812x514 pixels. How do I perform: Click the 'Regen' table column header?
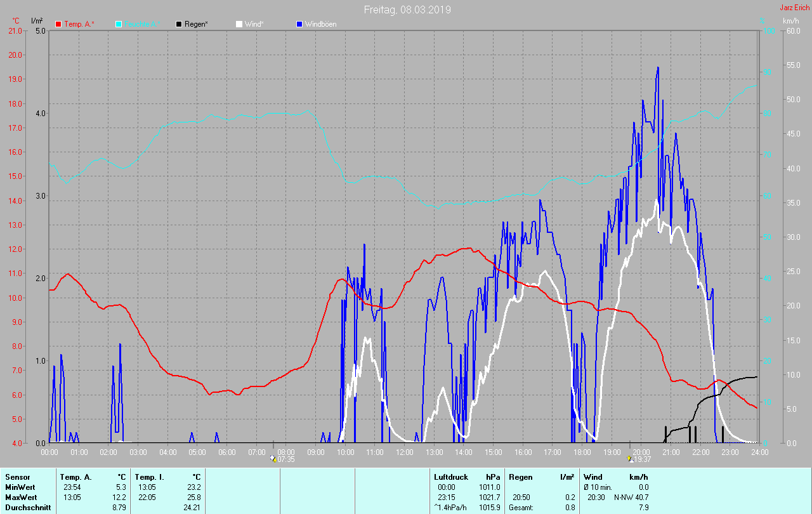tap(520, 477)
